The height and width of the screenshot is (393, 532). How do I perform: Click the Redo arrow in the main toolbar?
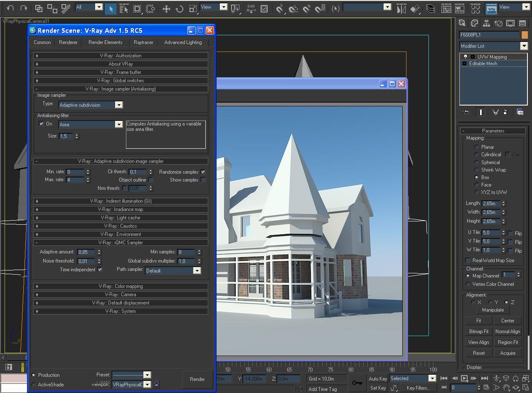click(23, 8)
